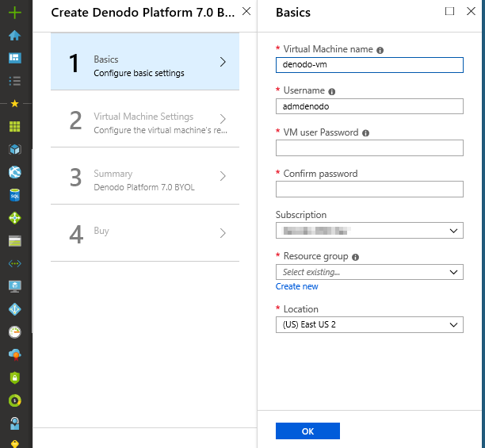Image resolution: width=485 pixels, height=448 pixels.
Task: Open Resource groups cube icon
Action: (14, 149)
